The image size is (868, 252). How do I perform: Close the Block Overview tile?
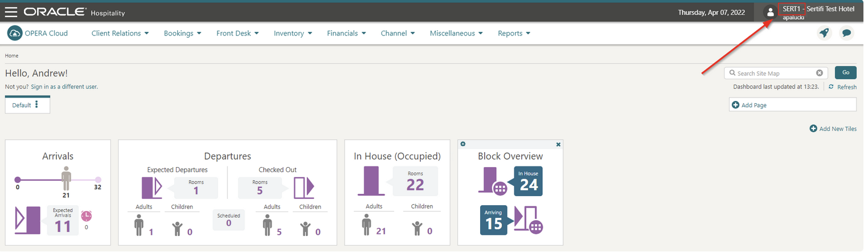tap(558, 144)
